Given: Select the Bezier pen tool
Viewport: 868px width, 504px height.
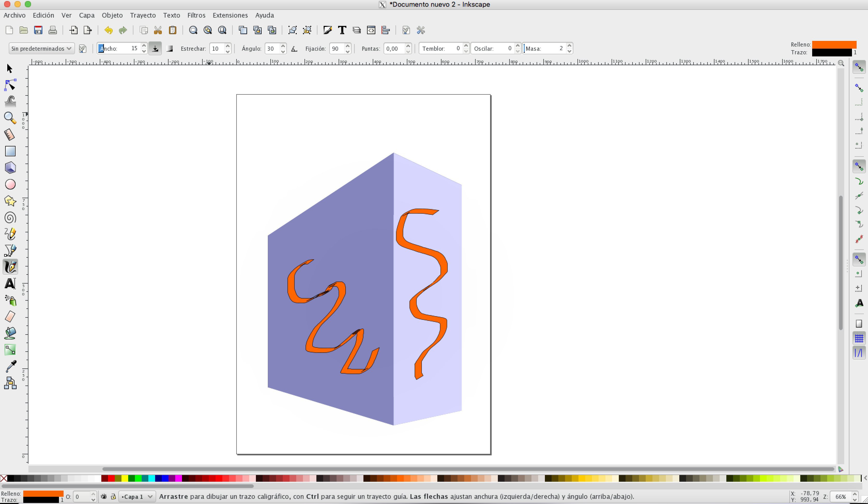Looking at the screenshot, I should [10, 251].
